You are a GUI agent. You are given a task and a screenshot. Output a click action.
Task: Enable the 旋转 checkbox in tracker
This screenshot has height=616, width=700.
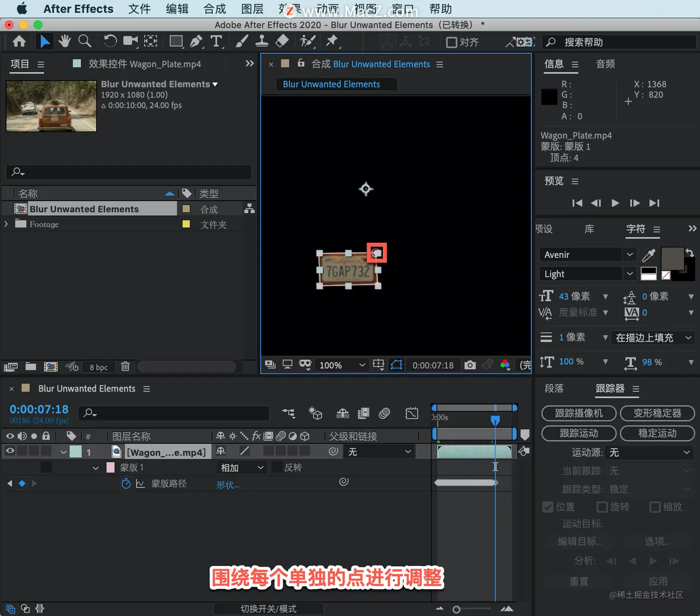point(602,507)
